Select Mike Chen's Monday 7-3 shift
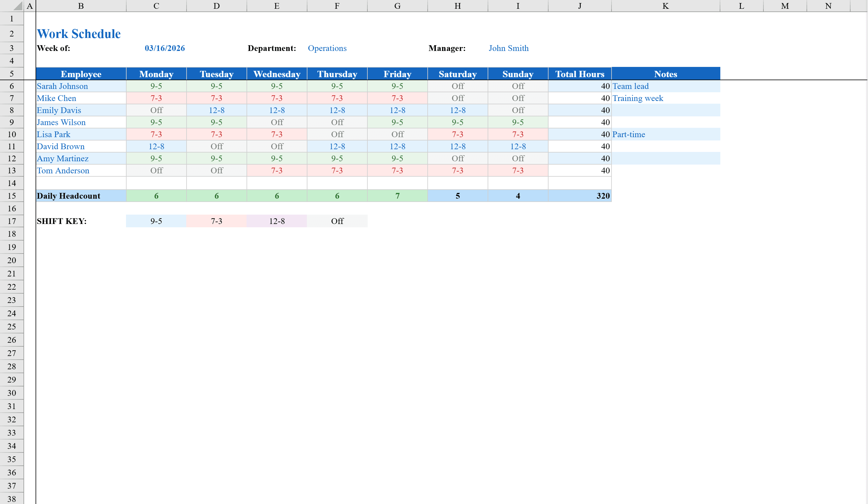Screen dimensions: 868x504 tap(156, 98)
